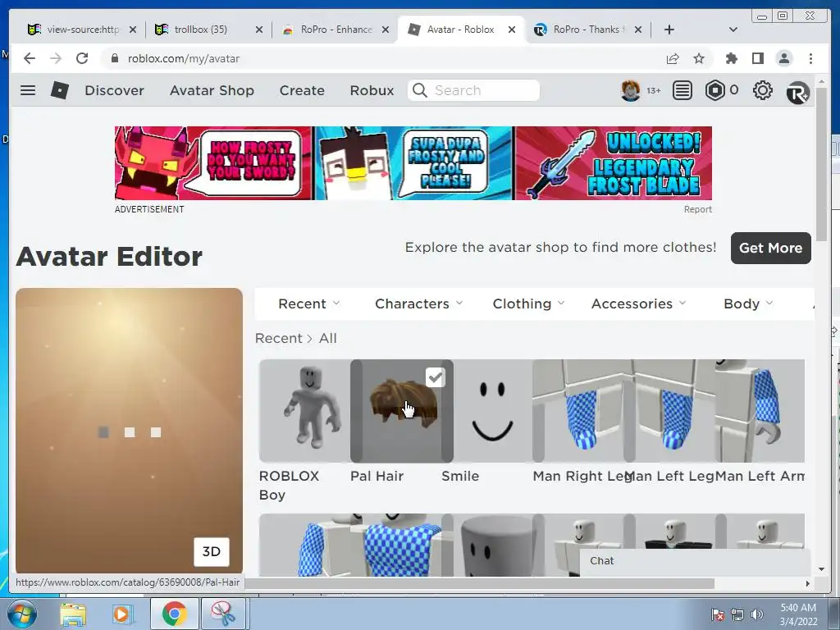Click the site lock security icon
Image resolution: width=840 pixels, height=630 pixels.
click(114, 58)
